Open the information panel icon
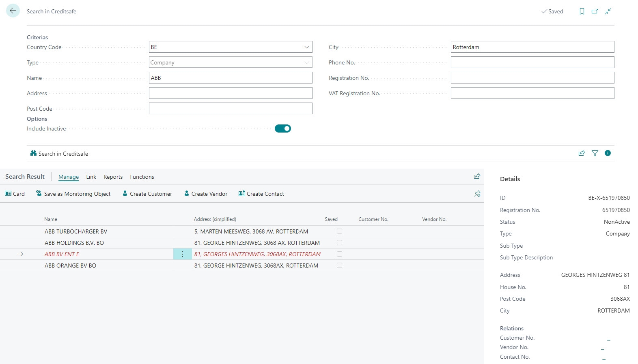Viewport: 638px width, 364px height. [608, 153]
